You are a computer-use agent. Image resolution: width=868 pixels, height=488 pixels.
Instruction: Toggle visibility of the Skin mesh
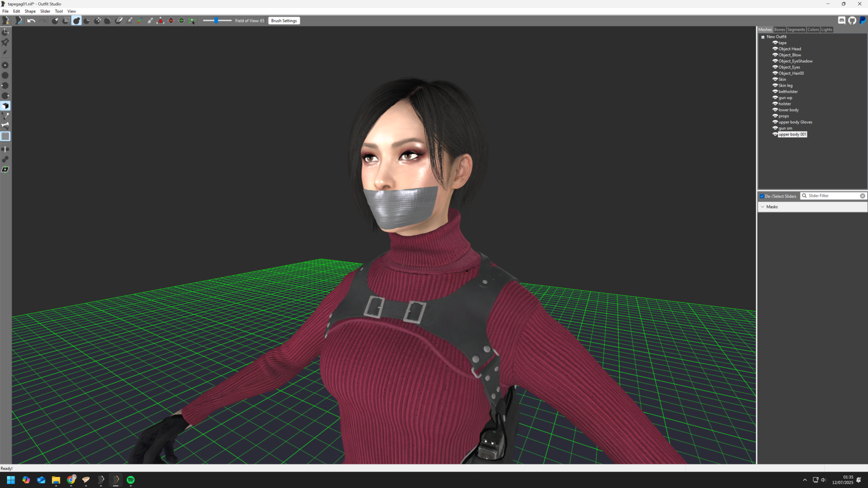(775, 80)
